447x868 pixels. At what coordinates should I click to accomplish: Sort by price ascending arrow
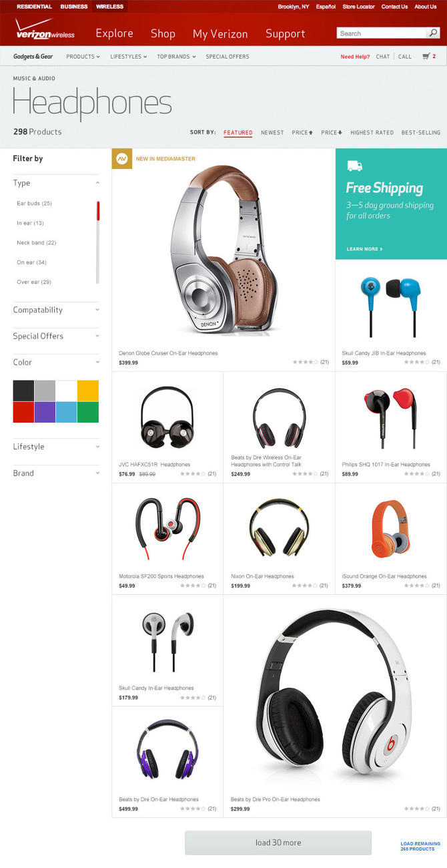[310, 133]
